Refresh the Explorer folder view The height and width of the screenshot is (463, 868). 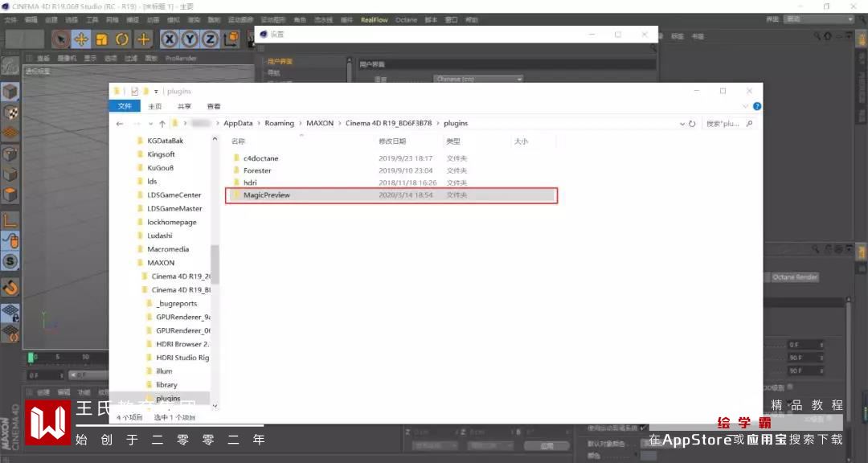coord(692,124)
